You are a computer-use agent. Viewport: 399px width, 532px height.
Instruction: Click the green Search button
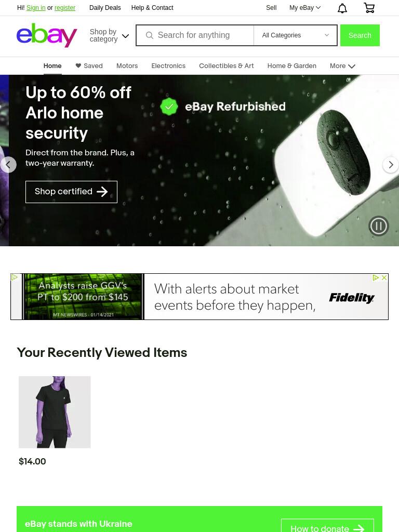(360, 35)
